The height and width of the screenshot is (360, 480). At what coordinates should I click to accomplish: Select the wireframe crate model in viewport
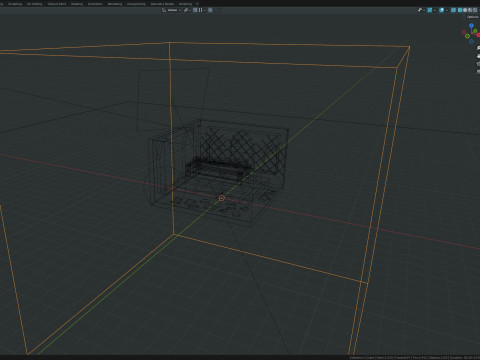217,172
